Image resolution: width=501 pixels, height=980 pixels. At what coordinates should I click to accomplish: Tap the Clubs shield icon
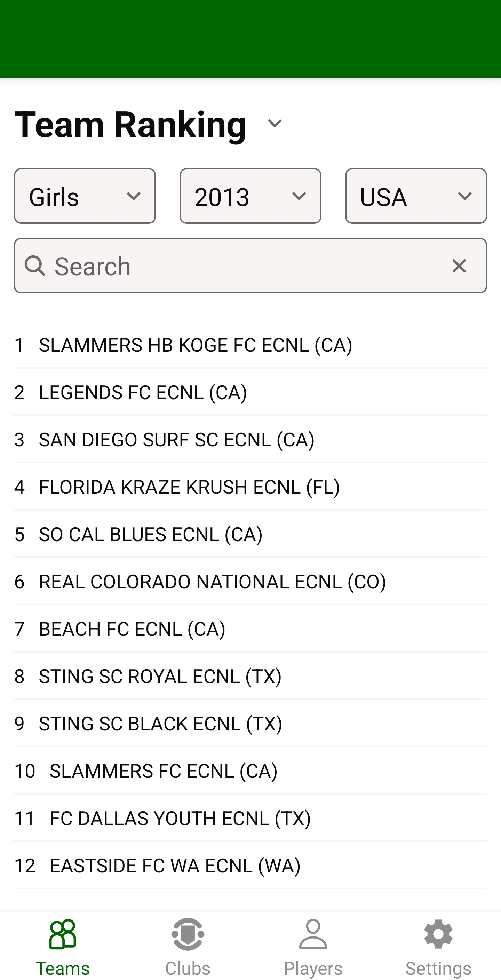pyautogui.click(x=188, y=934)
